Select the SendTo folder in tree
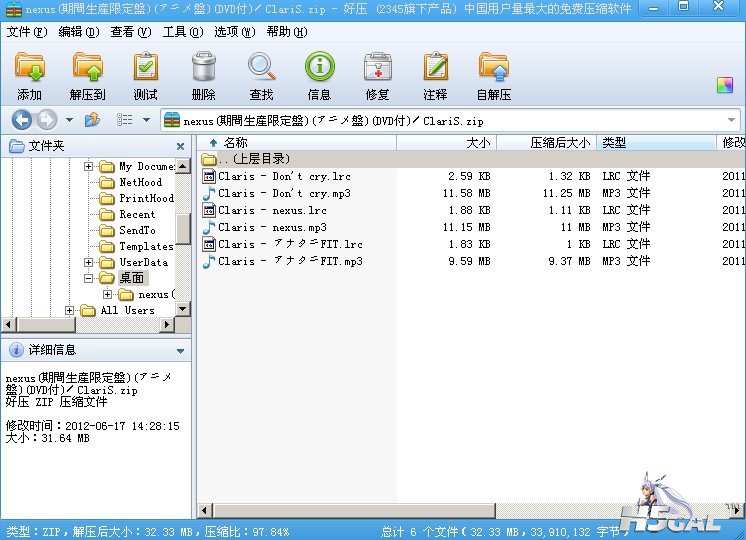The width and height of the screenshot is (746, 540). coord(137,230)
